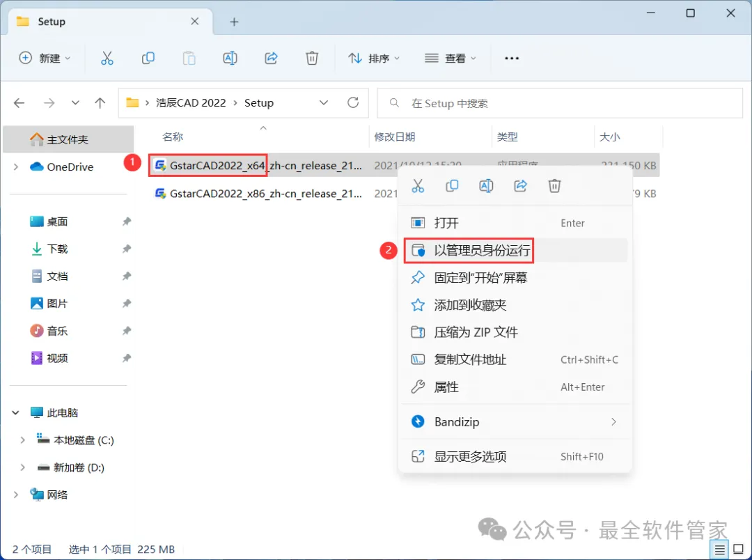Go back with the left arrow
Screen dimensions: 752x560
(19, 102)
